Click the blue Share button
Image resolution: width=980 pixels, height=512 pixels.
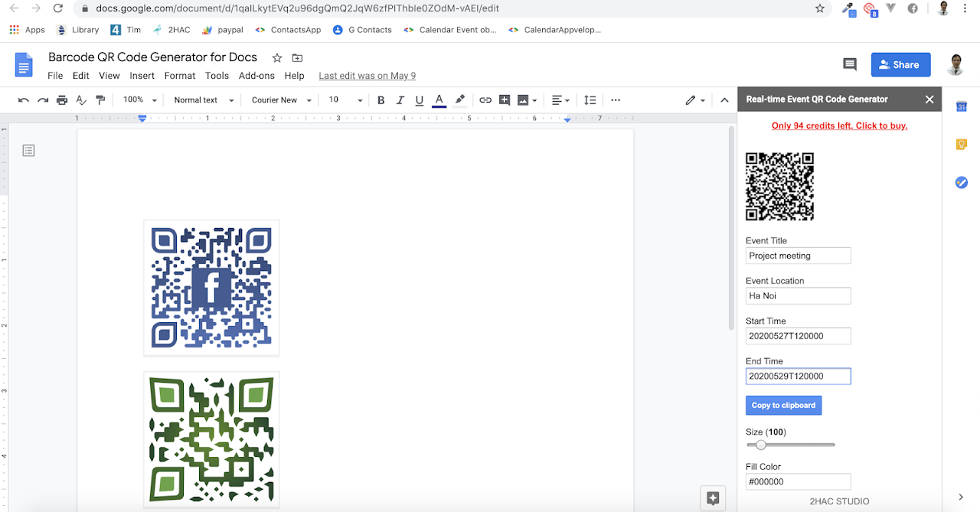click(900, 64)
